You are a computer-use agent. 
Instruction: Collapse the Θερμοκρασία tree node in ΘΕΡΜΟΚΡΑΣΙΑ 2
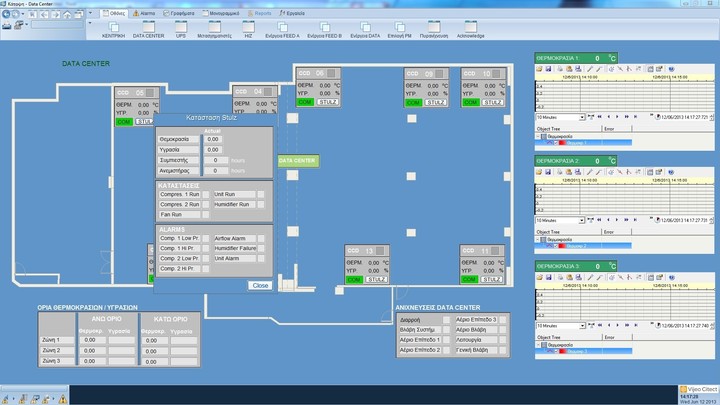tap(538, 240)
